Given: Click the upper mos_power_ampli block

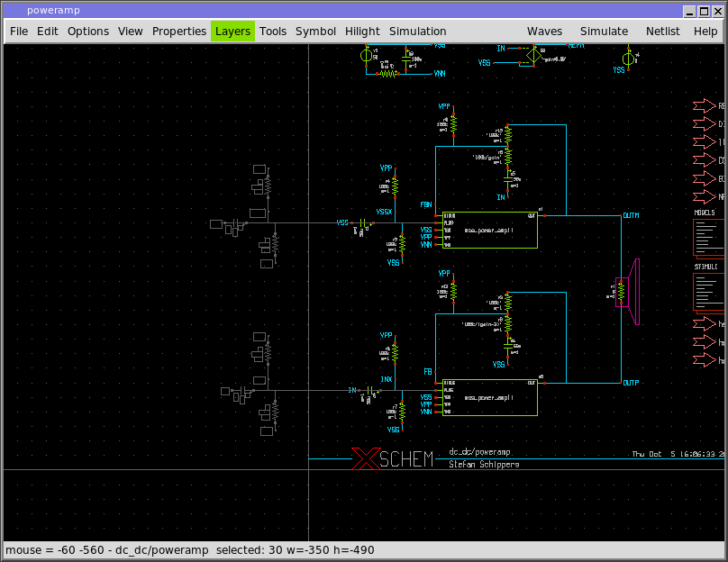Looking at the screenshot, I should point(487,230).
